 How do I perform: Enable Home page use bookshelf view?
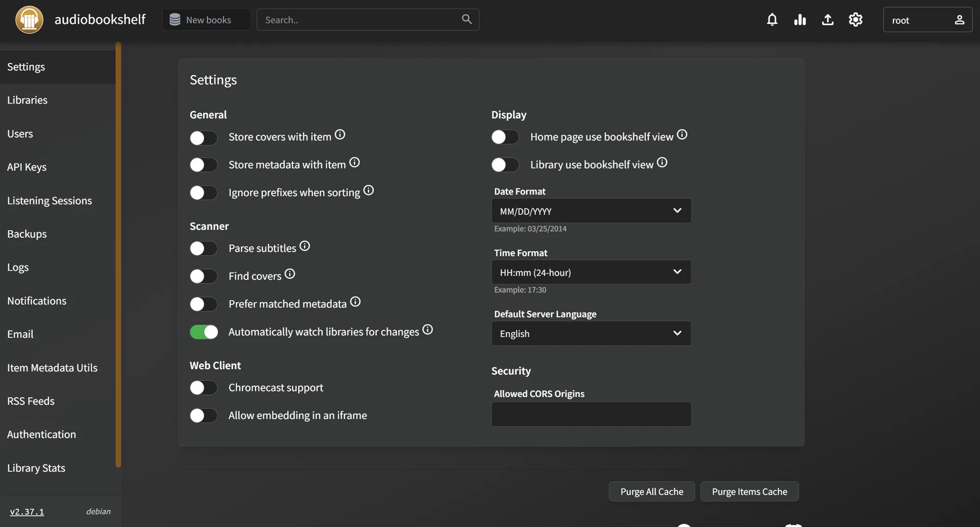click(505, 137)
